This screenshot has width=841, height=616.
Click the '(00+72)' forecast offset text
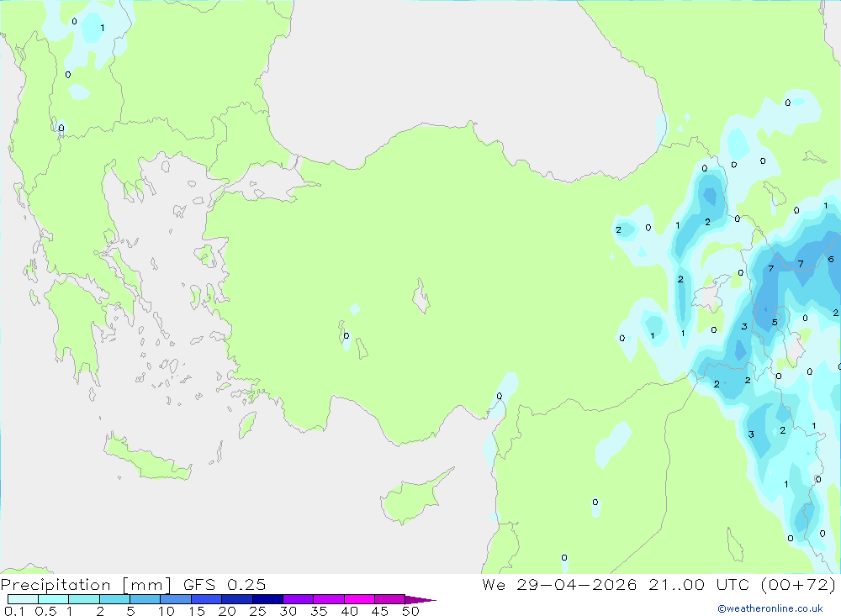click(x=798, y=584)
